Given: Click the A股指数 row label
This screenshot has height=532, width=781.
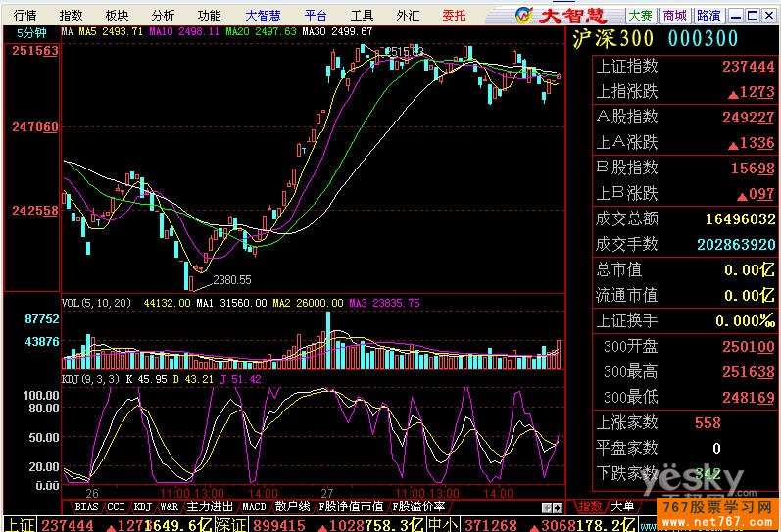Looking at the screenshot, I should click(626, 117).
